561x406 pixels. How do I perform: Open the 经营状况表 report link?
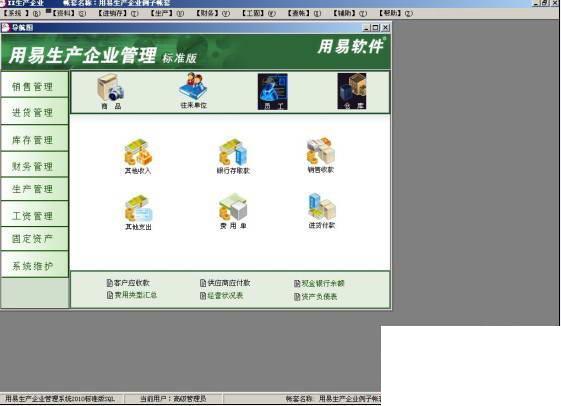(x=221, y=295)
